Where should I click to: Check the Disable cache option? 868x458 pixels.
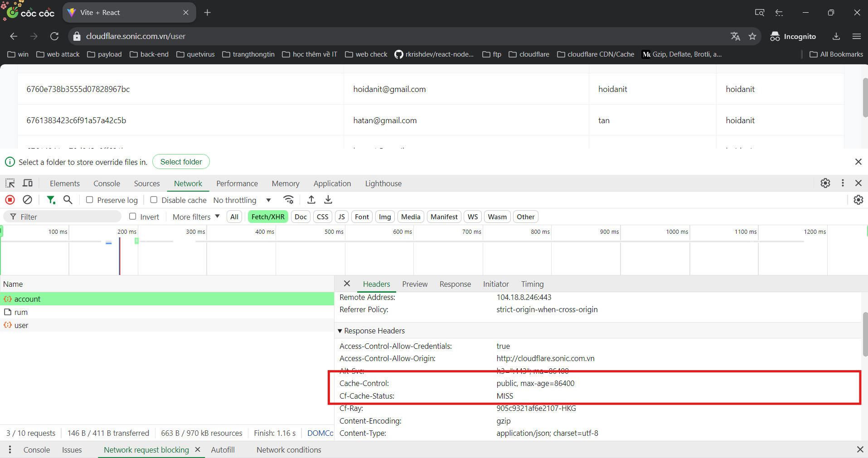pyautogui.click(x=154, y=200)
